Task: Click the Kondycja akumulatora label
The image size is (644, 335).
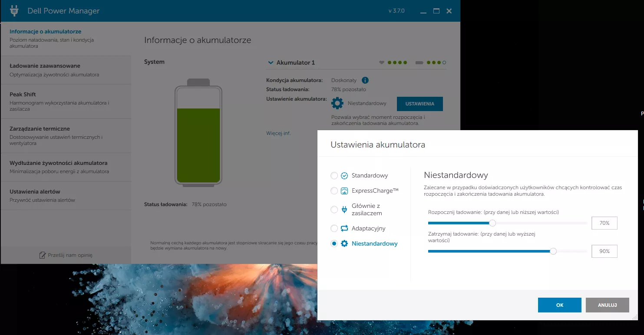Action: coord(294,80)
